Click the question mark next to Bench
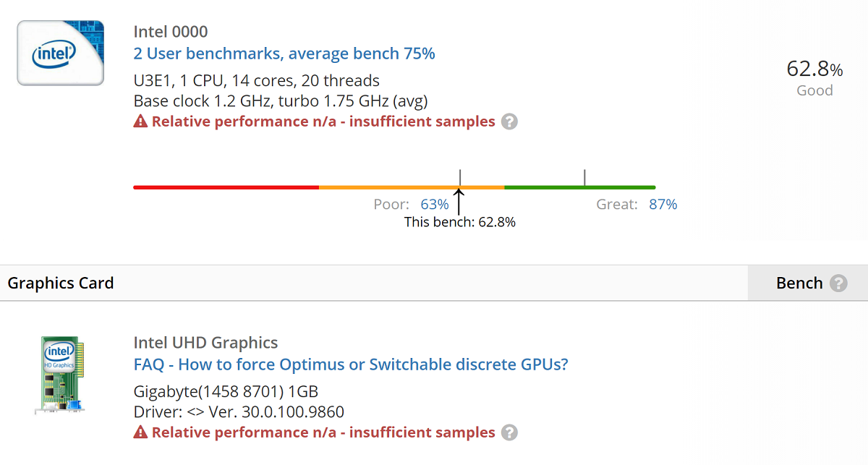868x465 pixels. point(838,283)
